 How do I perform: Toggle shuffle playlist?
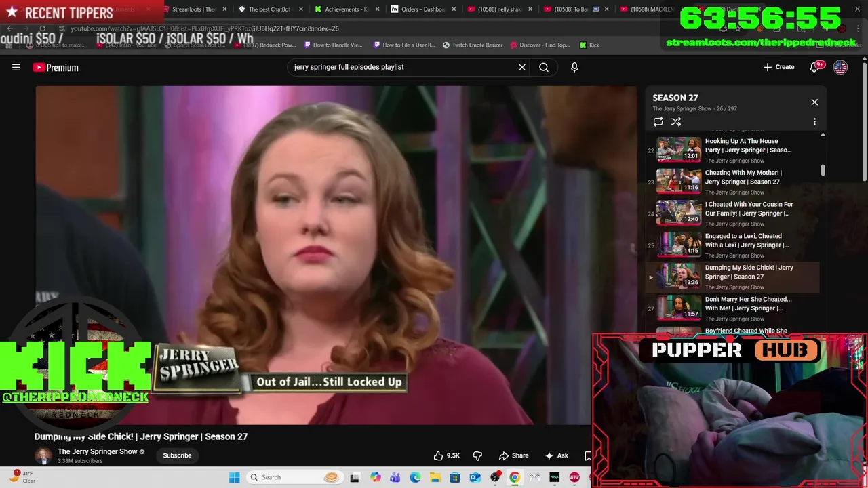(676, 121)
